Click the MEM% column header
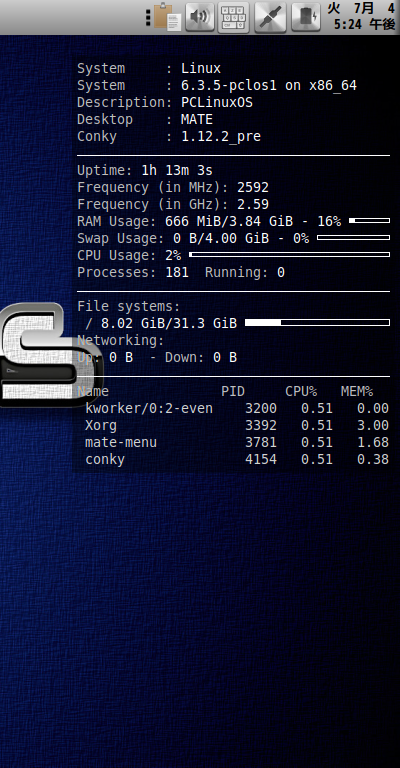The width and height of the screenshot is (400, 768). click(x=357, y=391)
